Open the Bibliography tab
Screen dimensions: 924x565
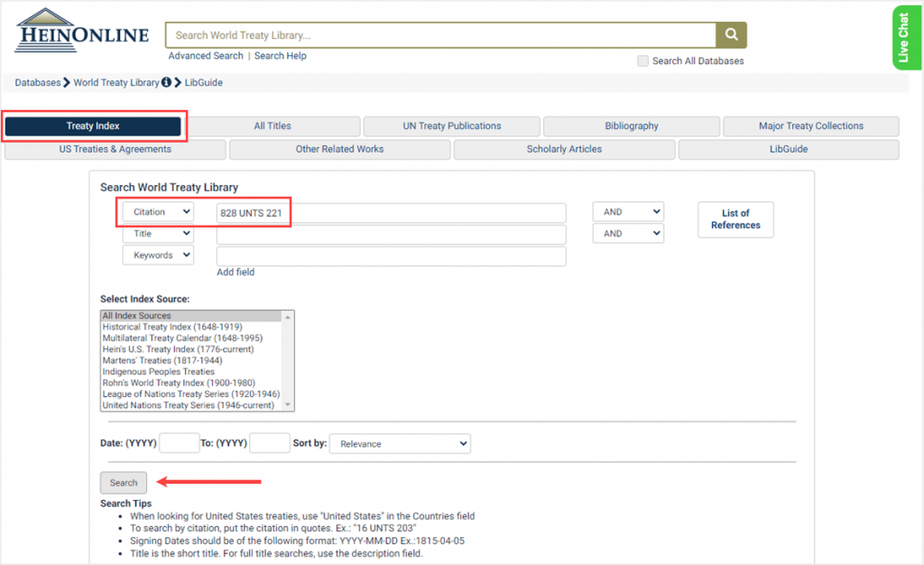coord(632,126)
